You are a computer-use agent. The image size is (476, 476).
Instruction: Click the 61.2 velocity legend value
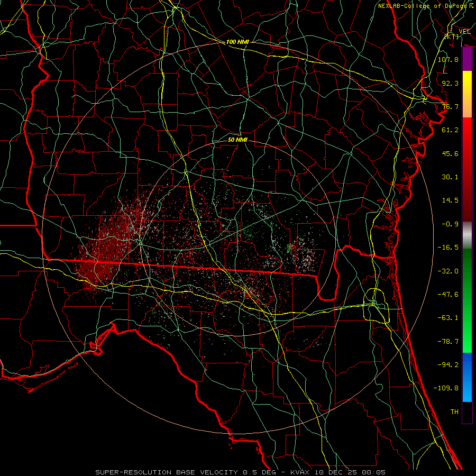pos(450,130)
